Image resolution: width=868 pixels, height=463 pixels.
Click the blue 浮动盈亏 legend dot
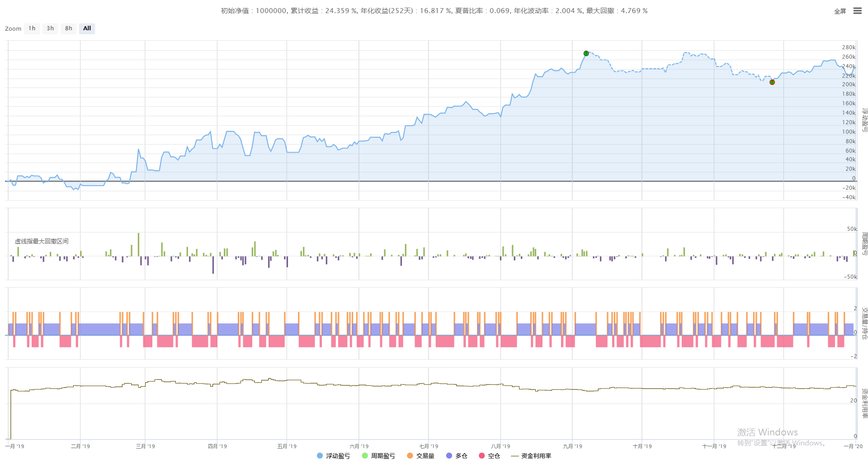(x=320, y=456)
